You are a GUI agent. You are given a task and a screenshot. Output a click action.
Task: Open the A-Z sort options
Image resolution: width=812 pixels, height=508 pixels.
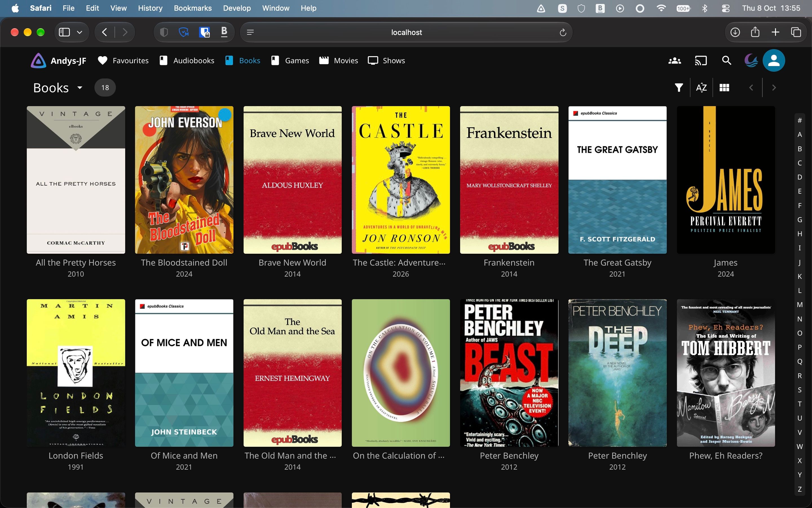tap(701, 88)
